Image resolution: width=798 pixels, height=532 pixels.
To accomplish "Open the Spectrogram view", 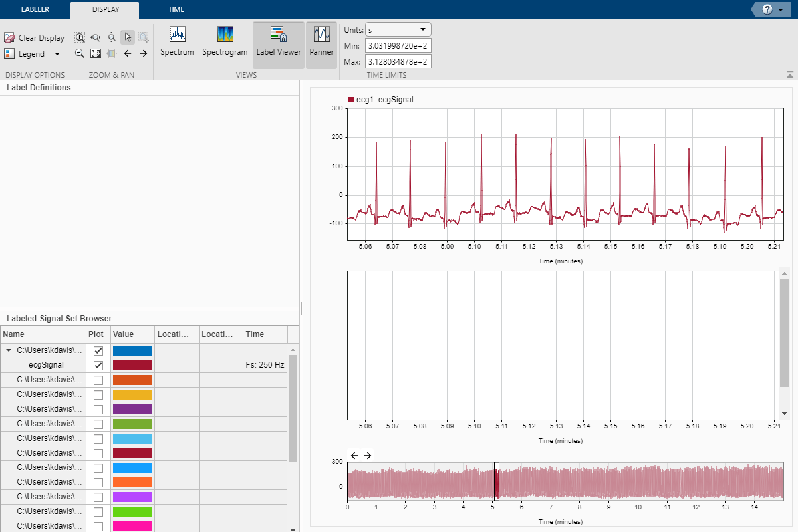I will click(225, 41).
